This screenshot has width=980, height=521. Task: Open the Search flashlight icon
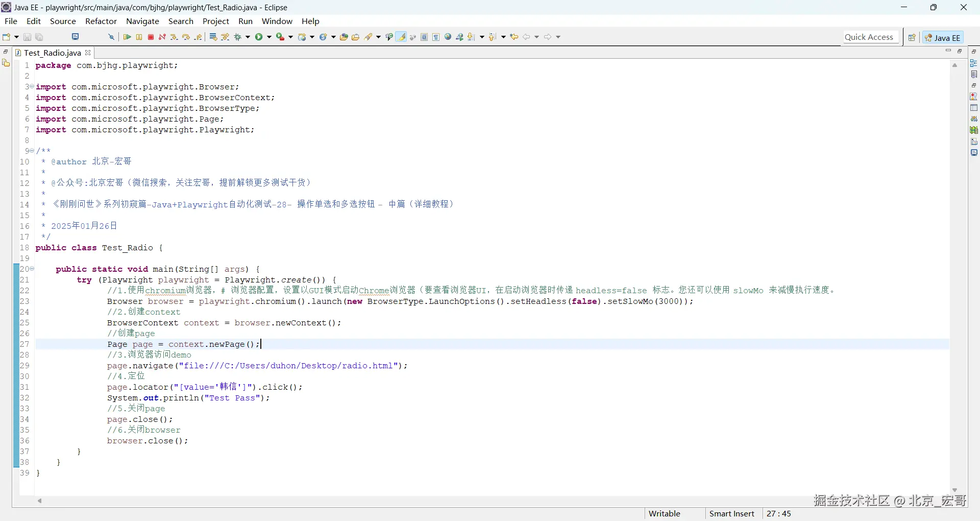368,37
